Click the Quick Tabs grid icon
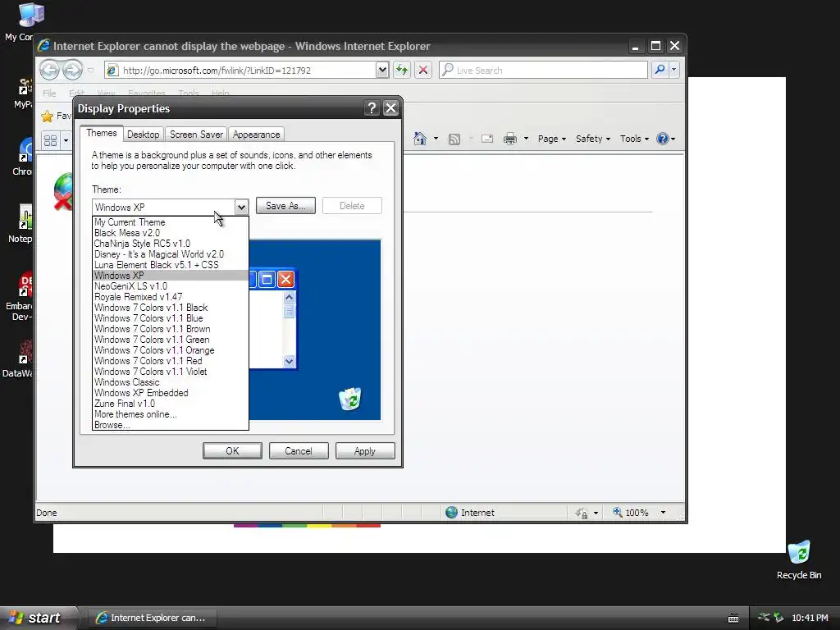 [51, 140]
